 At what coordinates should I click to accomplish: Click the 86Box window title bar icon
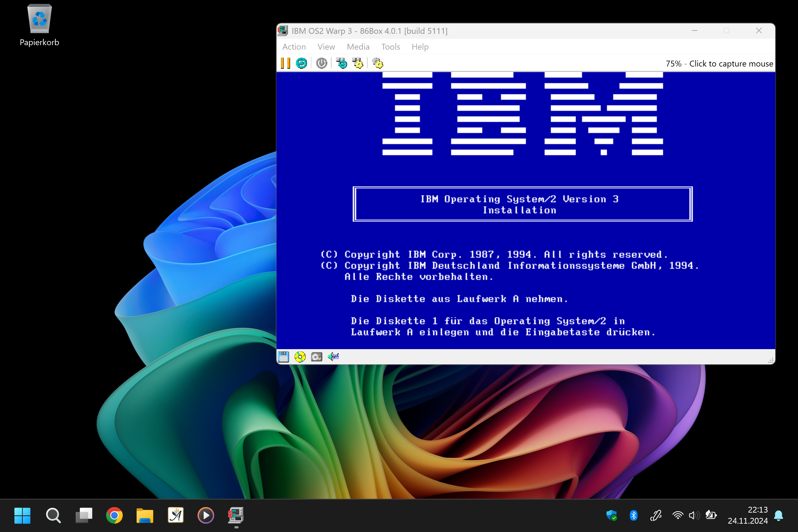pos(283,31)
